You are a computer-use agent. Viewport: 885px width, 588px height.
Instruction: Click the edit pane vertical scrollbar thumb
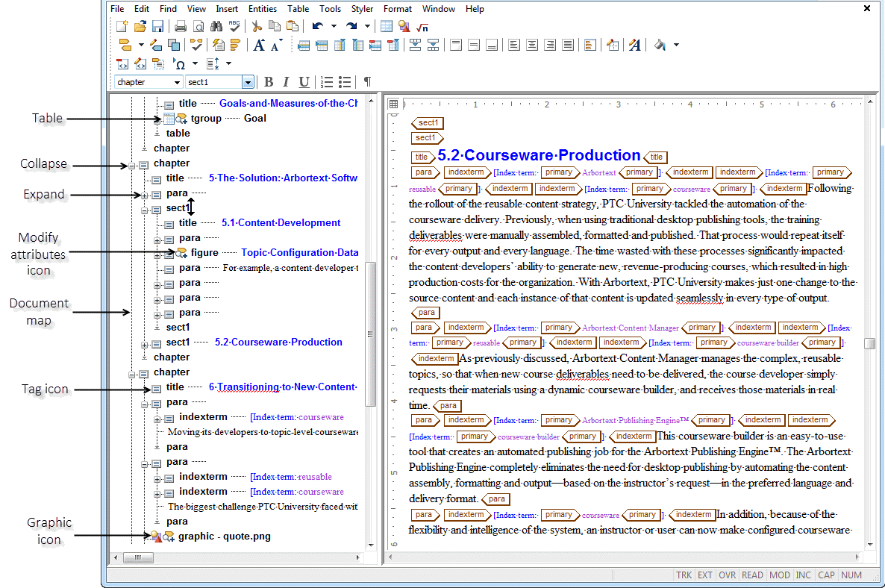pyautogui.click(x=870, y=343)
